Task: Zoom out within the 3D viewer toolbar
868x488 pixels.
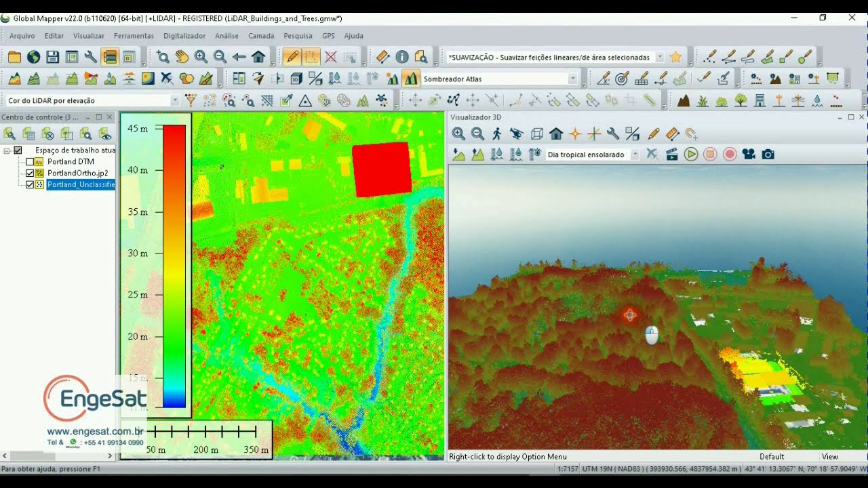Action: (477, 134)
